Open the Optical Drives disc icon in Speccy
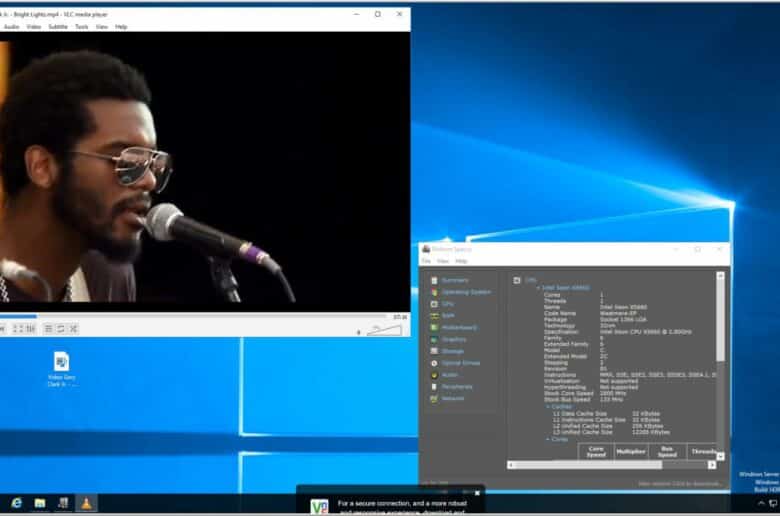 coord(434,363)
